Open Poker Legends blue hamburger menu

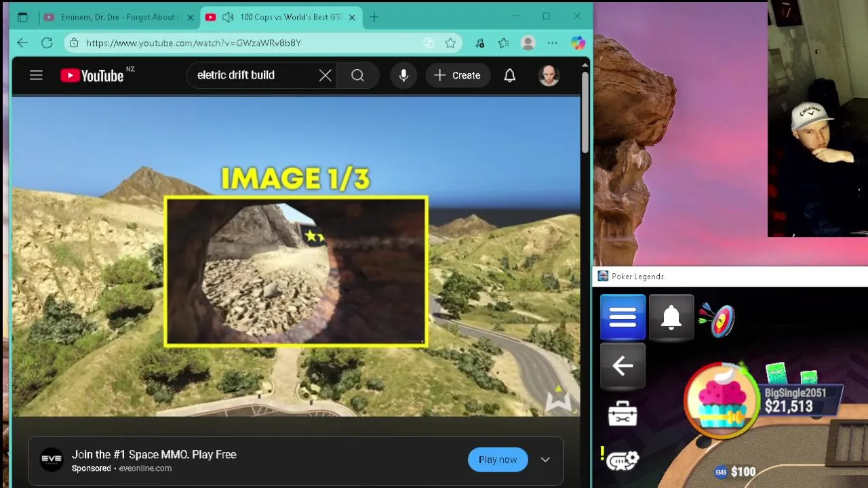[623, 317]
